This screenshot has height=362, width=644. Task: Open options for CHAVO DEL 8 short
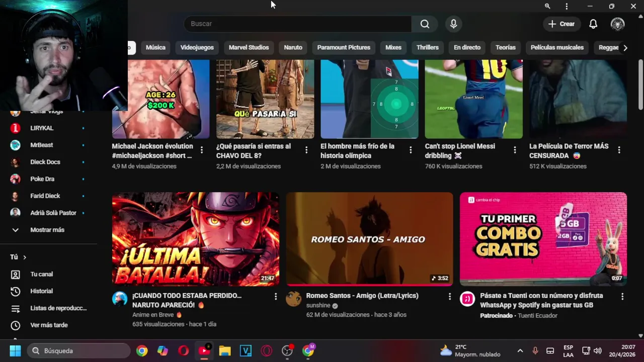pyautogui.click(x=306, y=150)
